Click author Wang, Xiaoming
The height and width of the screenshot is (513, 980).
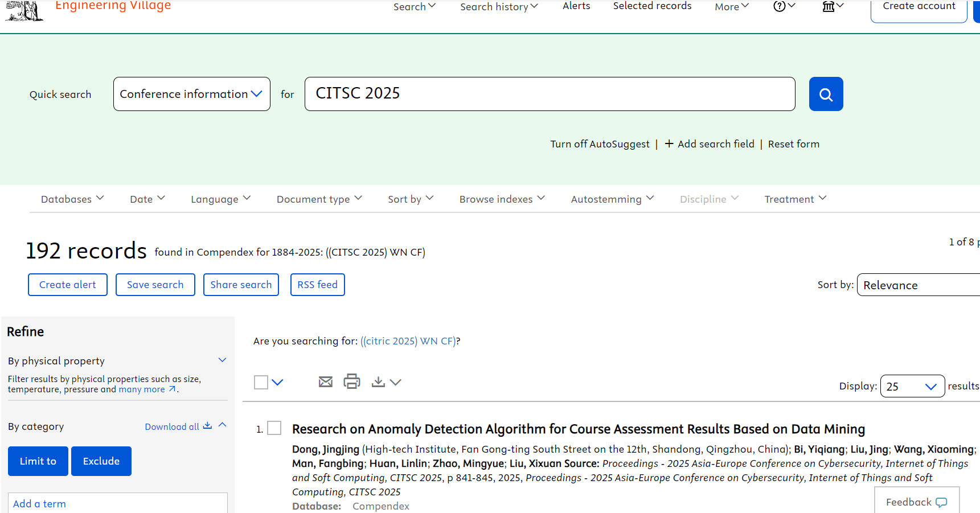[x=934, y=449]
